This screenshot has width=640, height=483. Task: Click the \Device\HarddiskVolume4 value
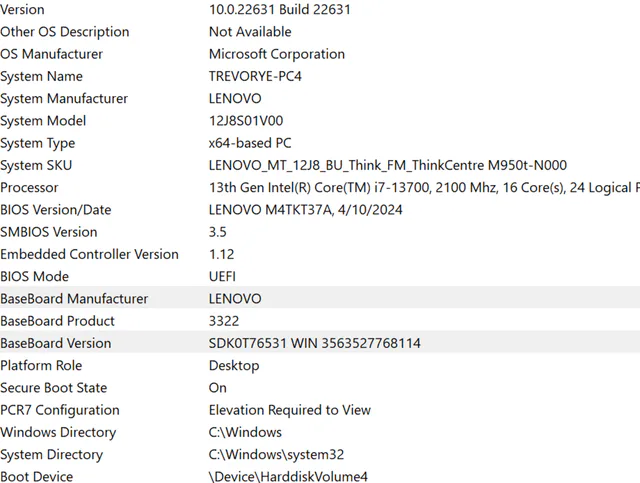(x=288, y=476)
